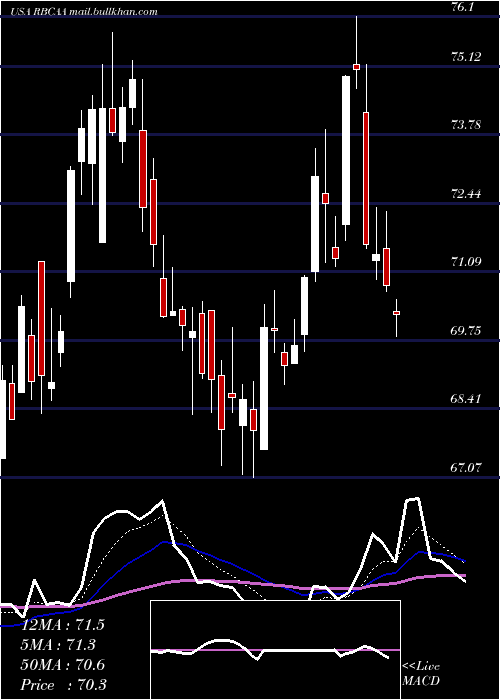
Task: Click the USA RBCAA chart title text
Action: click(83, 12)
